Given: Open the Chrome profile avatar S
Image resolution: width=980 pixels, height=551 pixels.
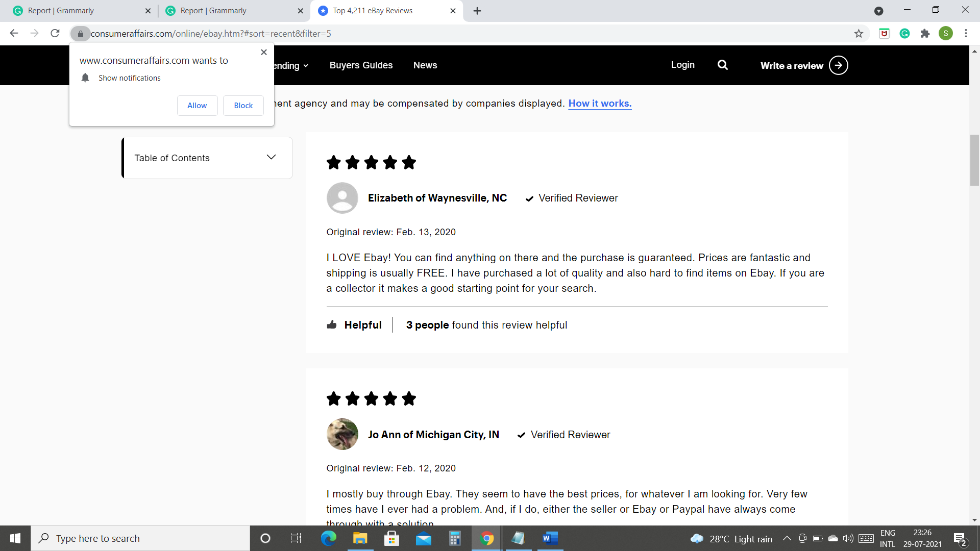Looking at the screenshot, I should tap(945, 34).
